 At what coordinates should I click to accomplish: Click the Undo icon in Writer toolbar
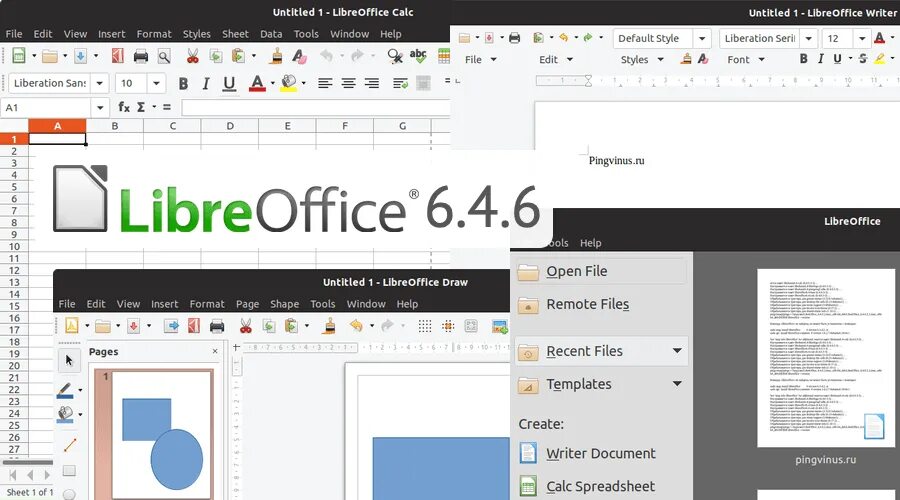tap(564, 37)
